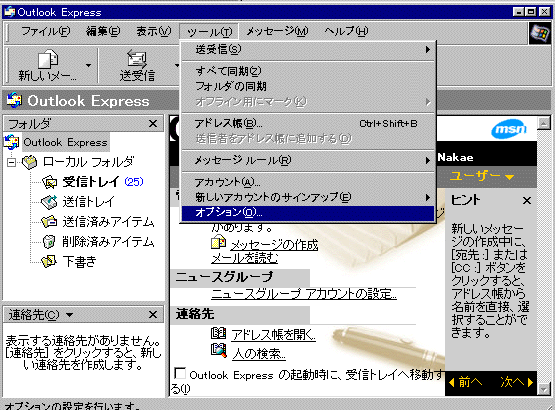Click 次へ next tip button
The height and width of the screenshot is (410, 555).
(x=516, y=382)
